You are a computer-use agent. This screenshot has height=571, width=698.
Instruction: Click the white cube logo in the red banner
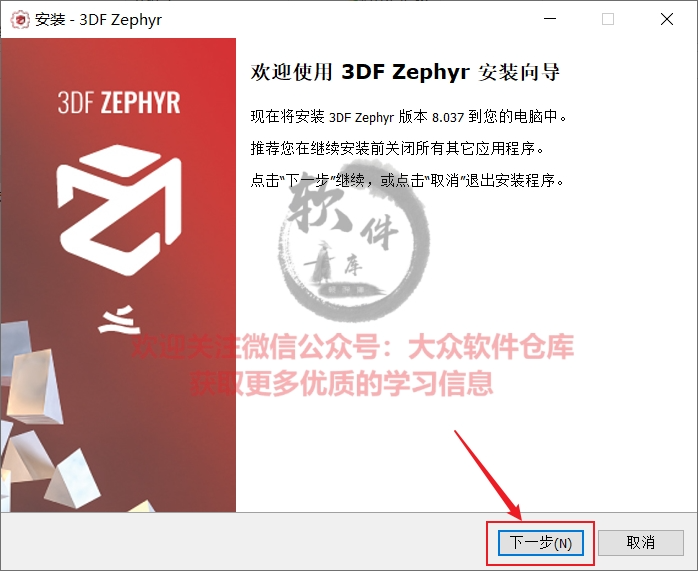tap(119, 210)
